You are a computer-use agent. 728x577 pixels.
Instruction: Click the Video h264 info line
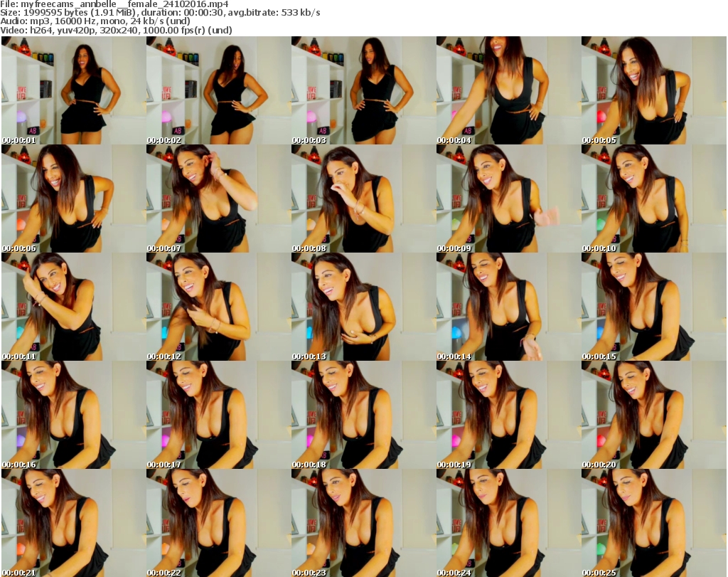click(116, 30)
